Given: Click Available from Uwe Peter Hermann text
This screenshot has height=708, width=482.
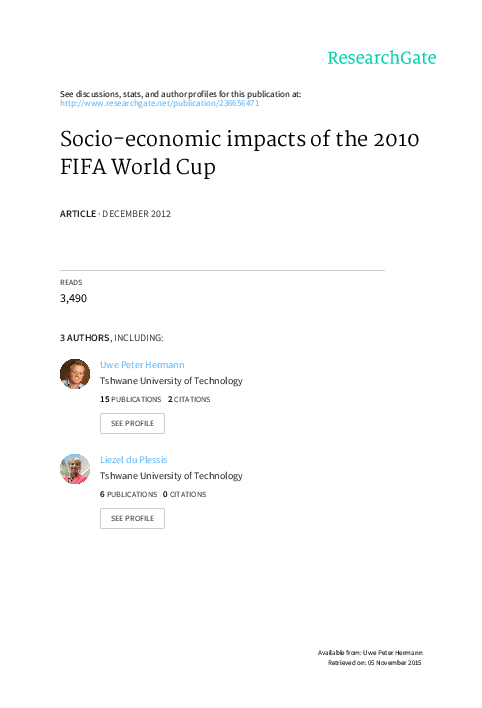Looking at the screenshot, I should 370,652.
